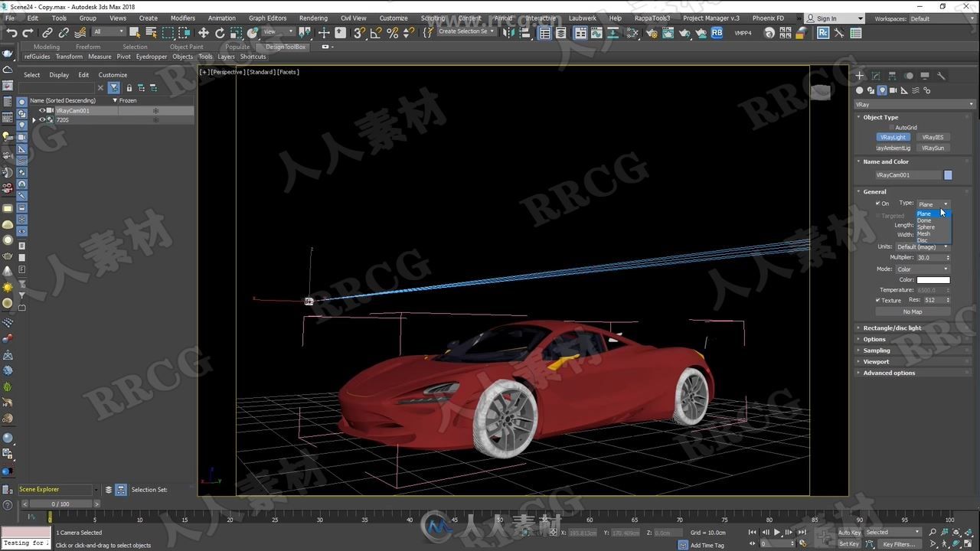Click the Select and Link chain icon
Image resolution: width=980 pixels, height=551 pixels.
[47, 33]
